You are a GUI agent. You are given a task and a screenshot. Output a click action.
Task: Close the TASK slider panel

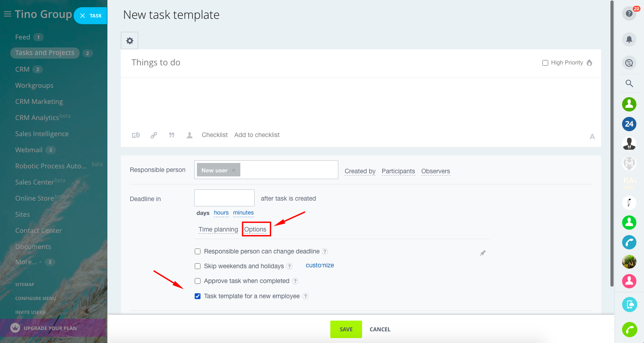pos(82,16)
